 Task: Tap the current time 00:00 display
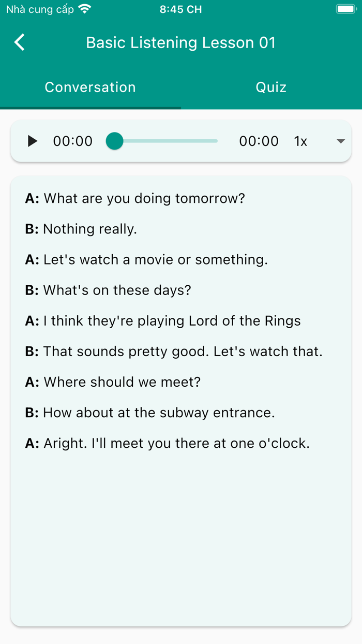click(x=72, y=141)
